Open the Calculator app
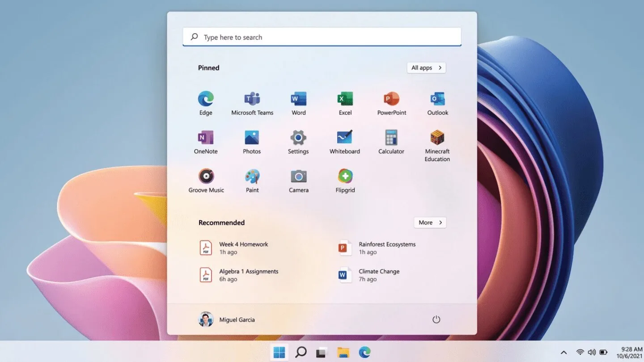This screenshot has width=644, height=362. (391, 142)
